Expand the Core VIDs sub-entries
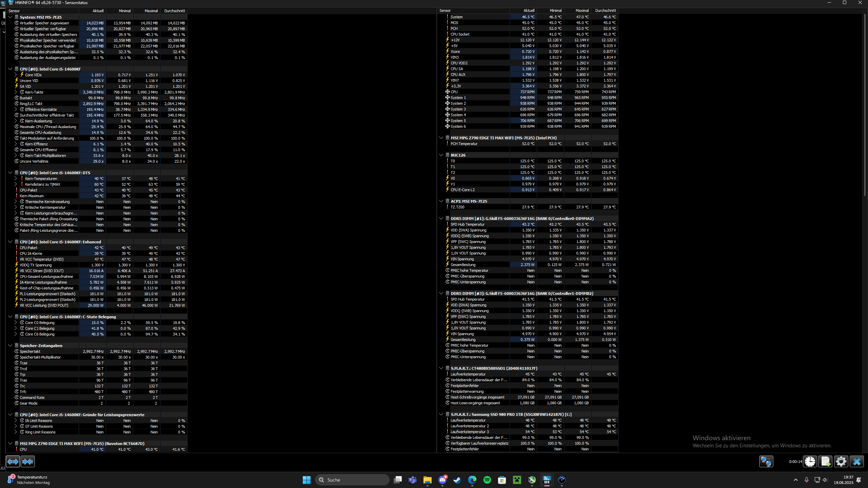This screenshot has height=488, width=868. (16, 75)
